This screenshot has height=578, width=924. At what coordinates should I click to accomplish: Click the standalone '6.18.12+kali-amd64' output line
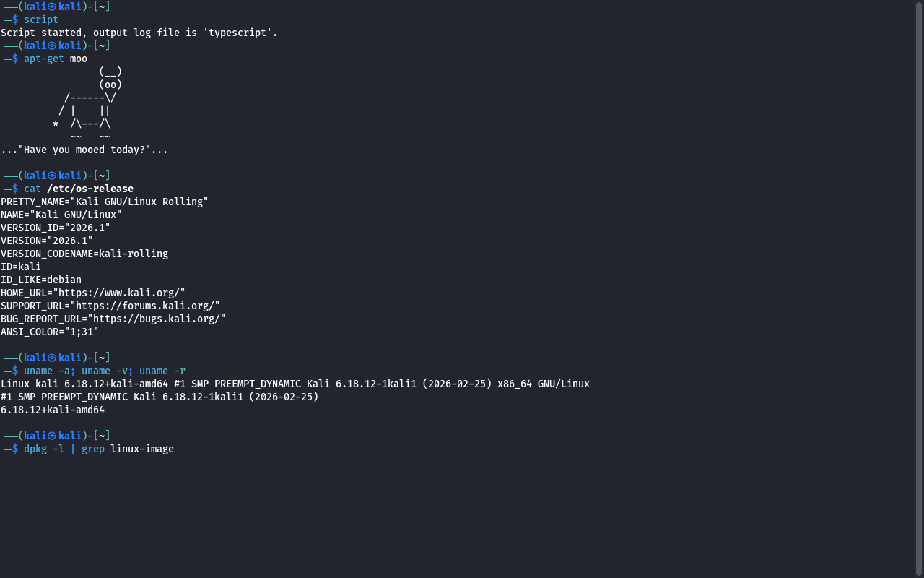(52, 410)
